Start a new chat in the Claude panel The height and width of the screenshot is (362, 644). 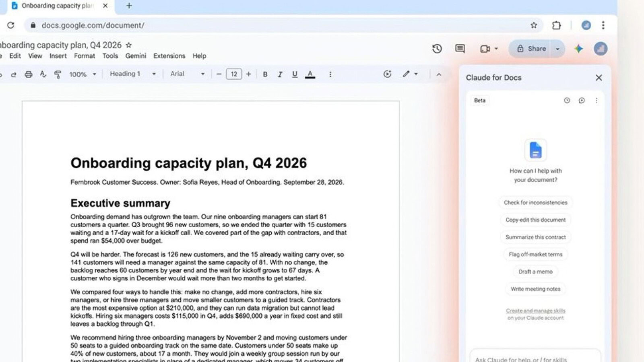582,101
